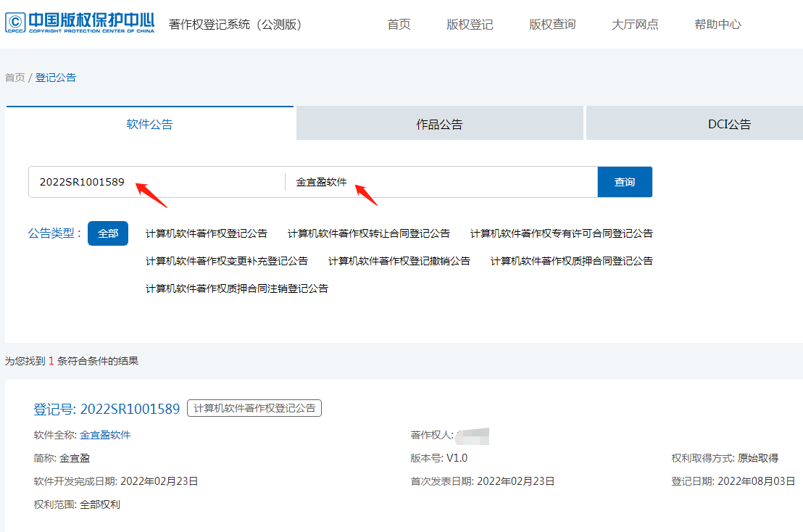Click the 著作权登记系统（公测版）title text
Image resolution: width=803 pixels, height=532 pixels.
[235, 24]
